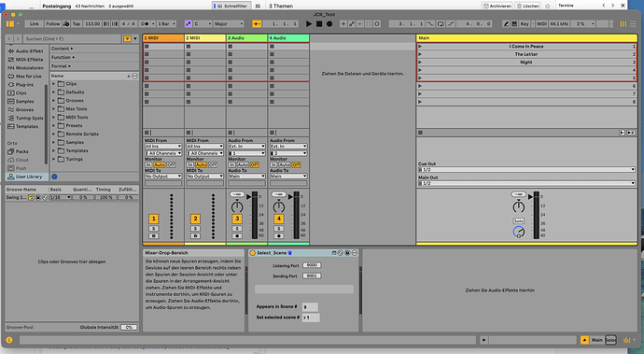The width and height of the screenshot is (644, 354).
Task: Launch the 'Night' scene
Action: click(x=420, y=62)
